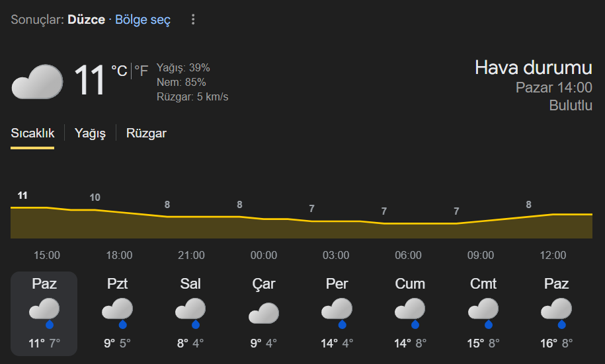Click the 00:00 time label on chart
Screen dimensions: 605x364
264,256
